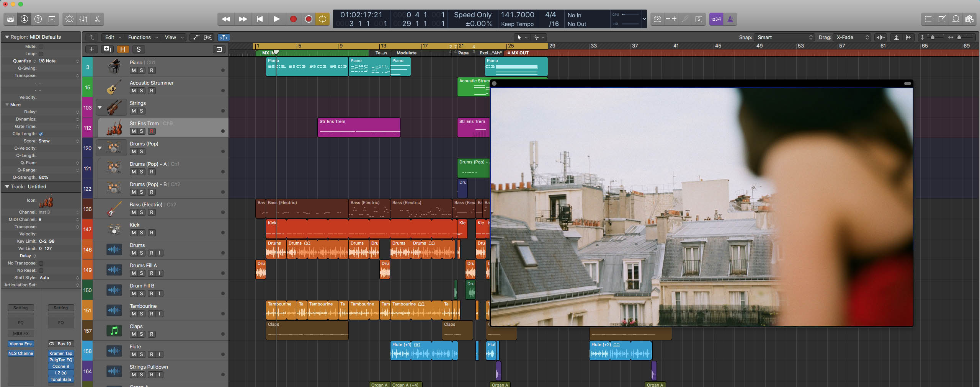Click the Kick track drum icon

pyautogui.click(x=114, y=229)
